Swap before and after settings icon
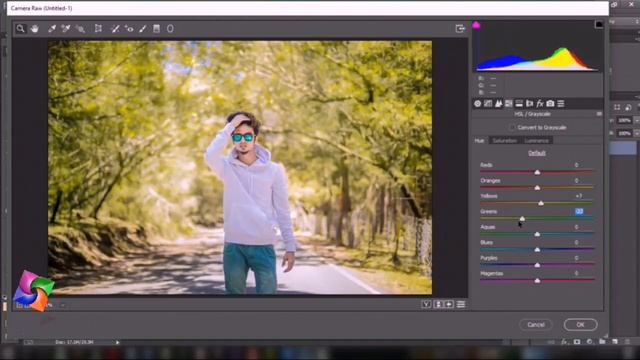 coord(438,304)
